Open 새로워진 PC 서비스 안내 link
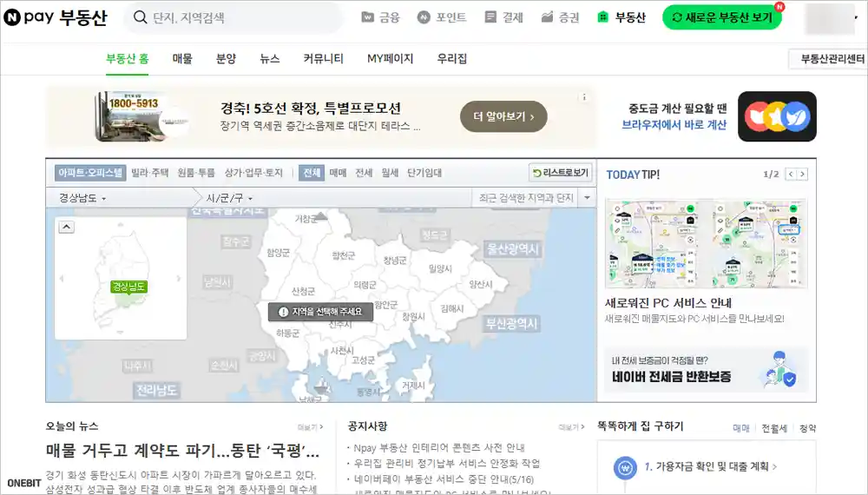 pos(668,303)
